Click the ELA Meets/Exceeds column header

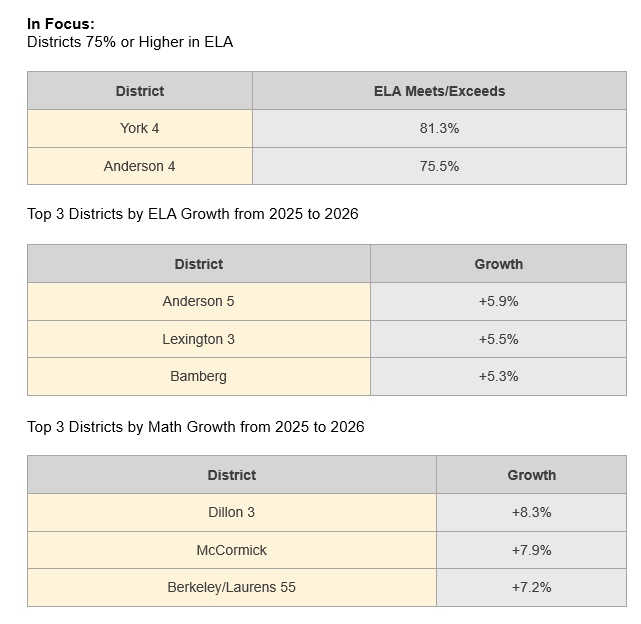click(439, 91)
